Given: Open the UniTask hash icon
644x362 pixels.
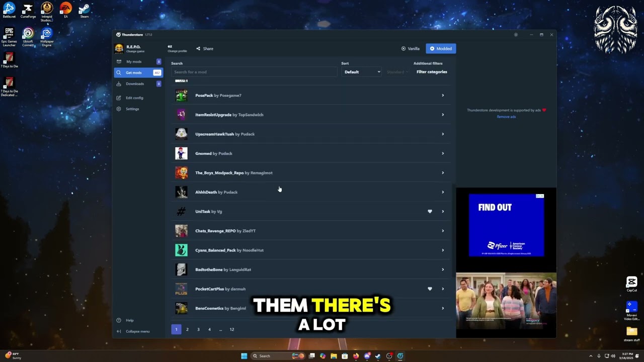Looking at the screenshot, I should 181,212.
